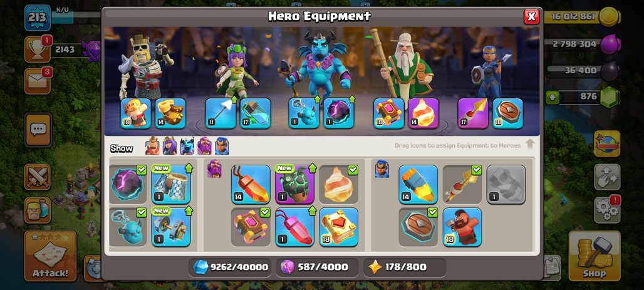Image resolution: width=644 pixels, height=290 pixels.
Task: Select the Rocket Spear level 14
Action: (418, 184)
